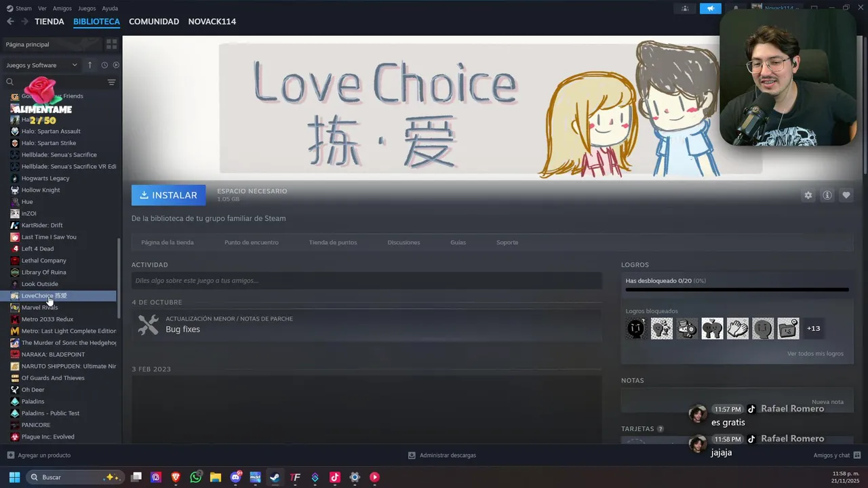The width and height of the screenshot is (868, 488).
Task: Click the library search magnifier icon
Action: pos(9,82)
